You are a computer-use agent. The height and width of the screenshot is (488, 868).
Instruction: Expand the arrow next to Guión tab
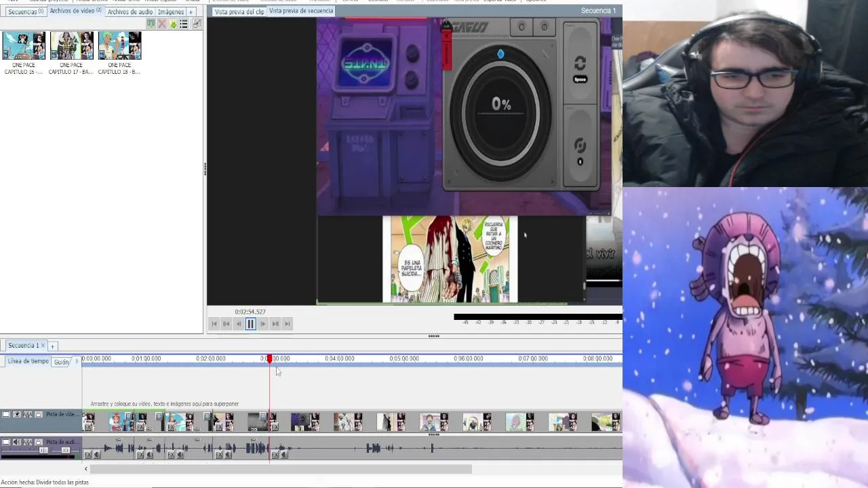pos(76,361)
